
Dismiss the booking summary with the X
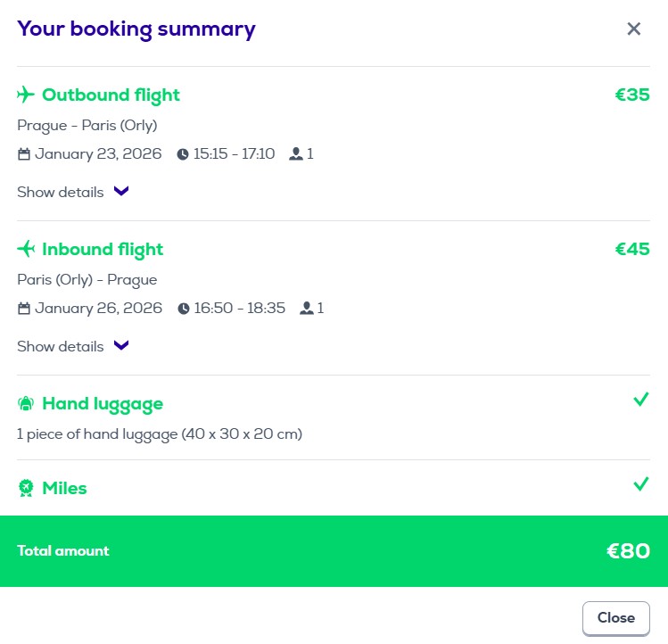tap(634, 29)
